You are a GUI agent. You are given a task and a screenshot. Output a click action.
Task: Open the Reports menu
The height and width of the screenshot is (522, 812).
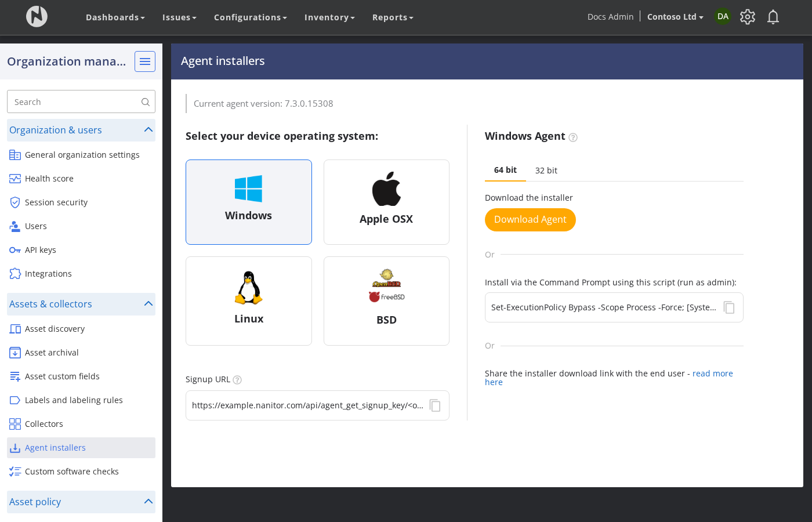393,17
